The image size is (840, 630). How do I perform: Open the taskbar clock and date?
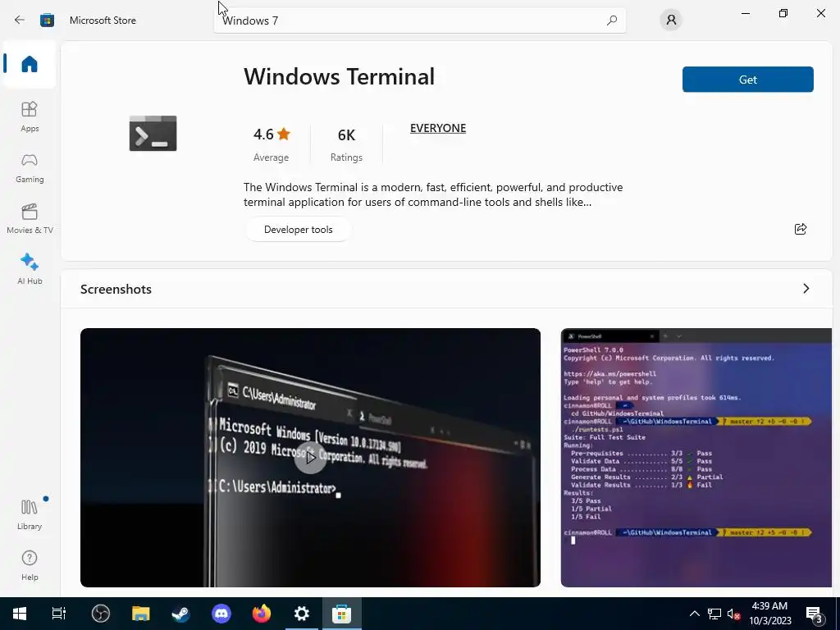(770, 614)
